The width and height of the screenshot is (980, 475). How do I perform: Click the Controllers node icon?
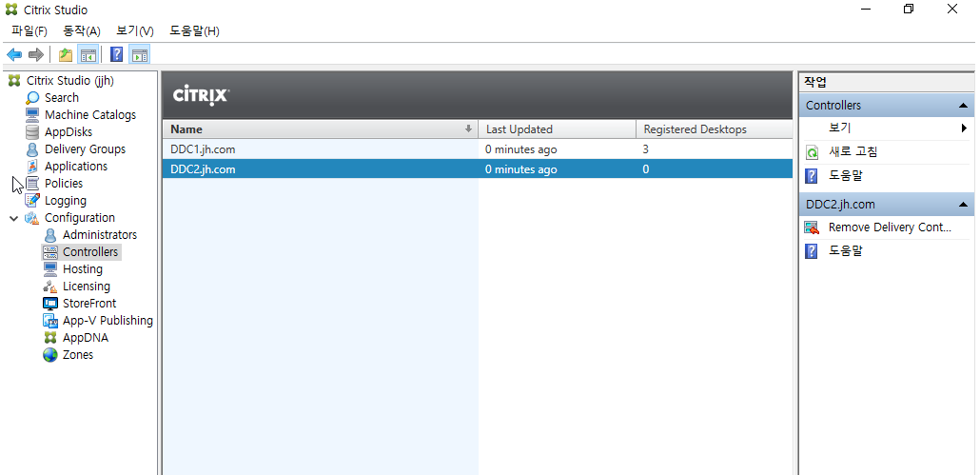click(50, 252)
